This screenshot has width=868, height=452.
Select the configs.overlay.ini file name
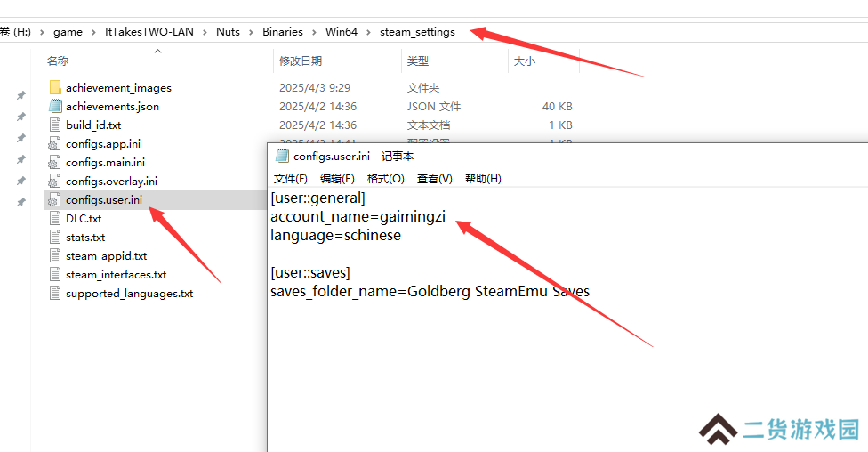tap(111, 182)
